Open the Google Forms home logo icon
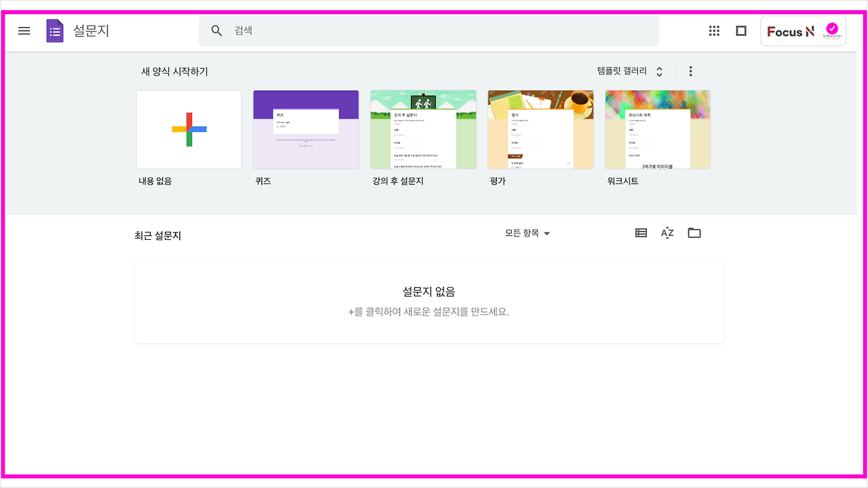This screenshot has width=868, height=488. pos(54,30)
